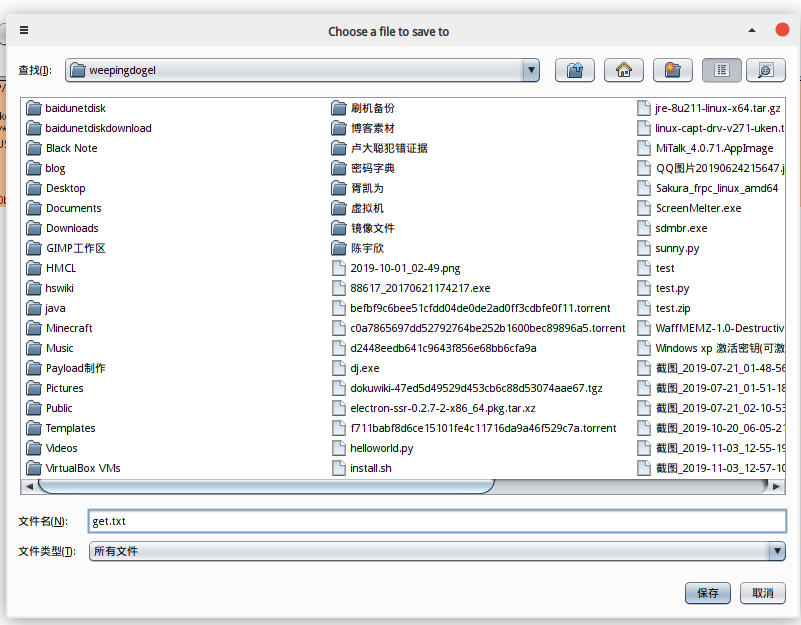Go up one folder level
Image resolution: width=801 pixels, height=625 pixels.
coord(575,70)
